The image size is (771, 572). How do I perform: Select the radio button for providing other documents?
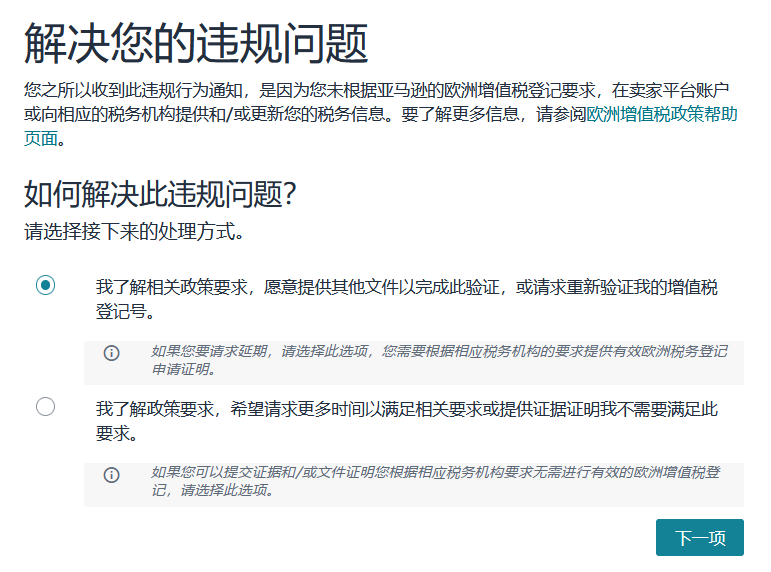tap(45, 285)
